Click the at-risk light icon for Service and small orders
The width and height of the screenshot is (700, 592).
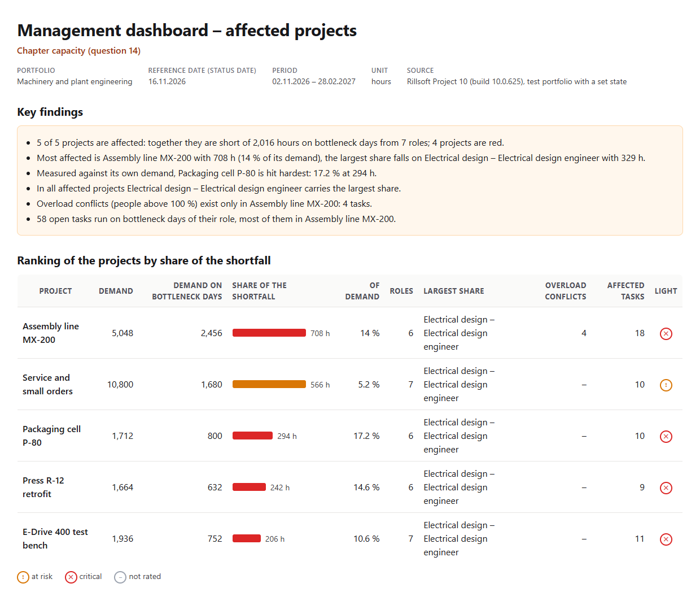(x=666, y=385)
